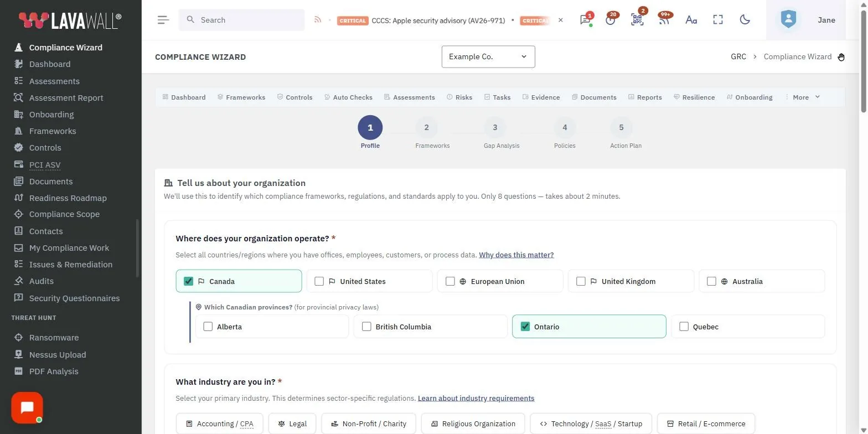The image size is (868, 434).
Task: Follow the Learn about industry requirements link
Action: 476,399
